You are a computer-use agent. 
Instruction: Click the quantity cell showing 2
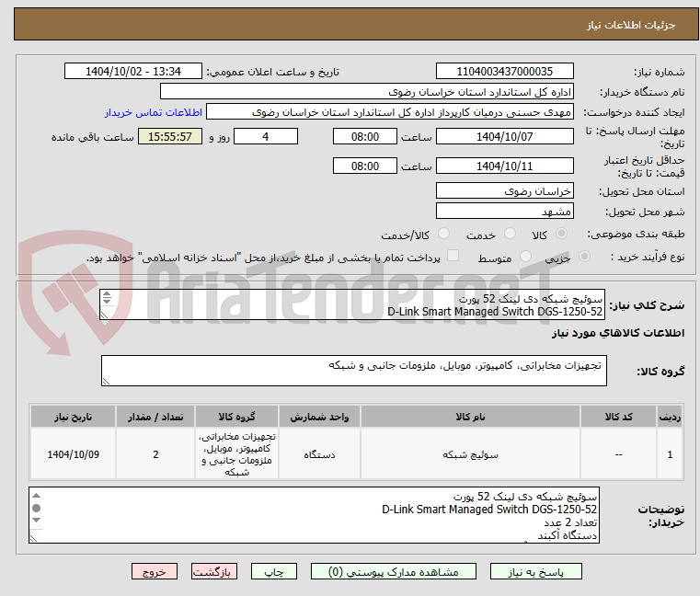155,454
